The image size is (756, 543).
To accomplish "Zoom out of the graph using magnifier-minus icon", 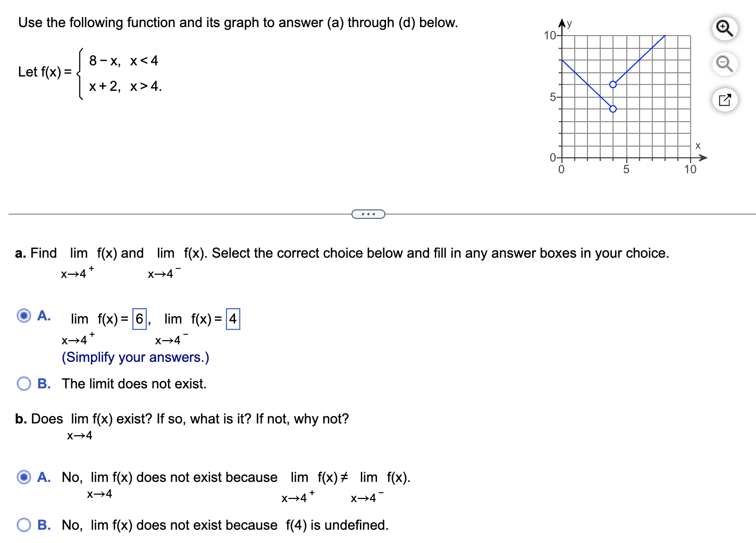I will [x=725, y=64].
